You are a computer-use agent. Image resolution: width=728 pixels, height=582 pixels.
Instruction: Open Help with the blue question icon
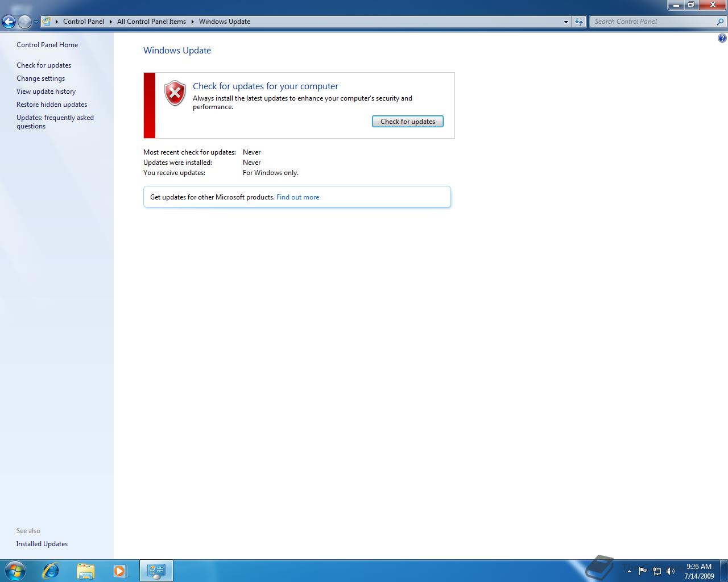click(x=722, y=39)
